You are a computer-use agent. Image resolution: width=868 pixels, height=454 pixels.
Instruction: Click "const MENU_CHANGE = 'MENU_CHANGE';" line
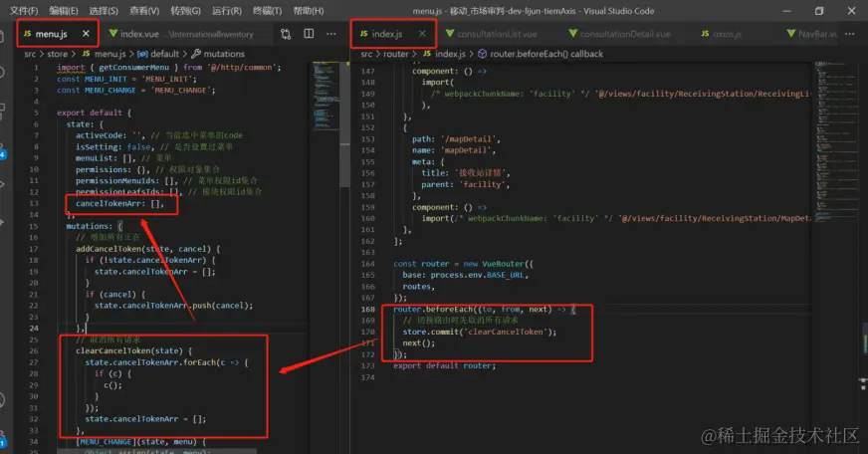tap(136, 90)
